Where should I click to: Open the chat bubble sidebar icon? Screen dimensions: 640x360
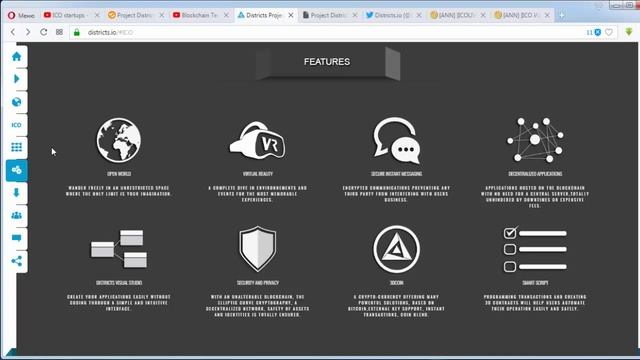(16, 238)
